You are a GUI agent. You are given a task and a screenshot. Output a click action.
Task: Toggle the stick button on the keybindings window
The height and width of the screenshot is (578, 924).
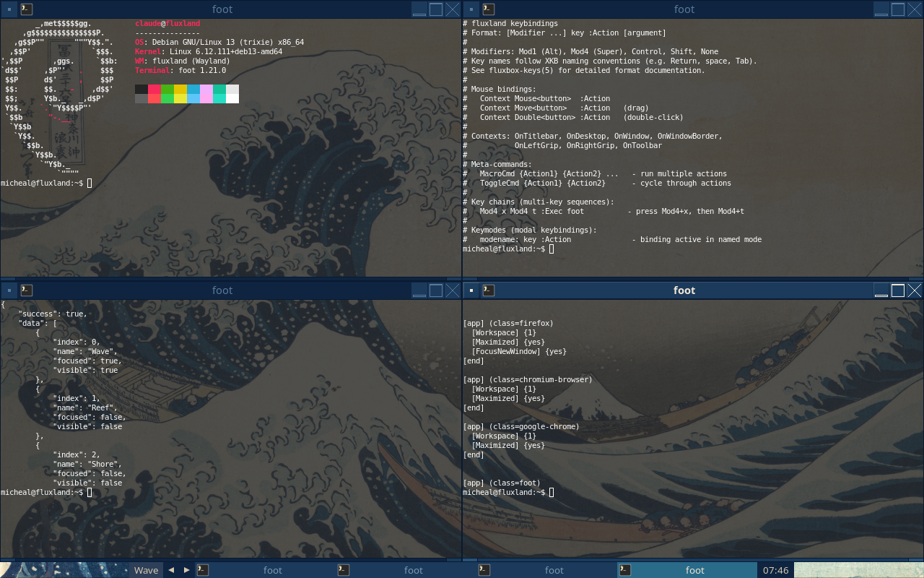tap(471, 9)
